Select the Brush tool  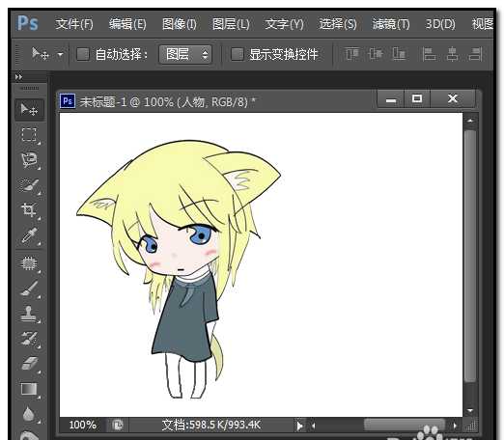(29, 289)
